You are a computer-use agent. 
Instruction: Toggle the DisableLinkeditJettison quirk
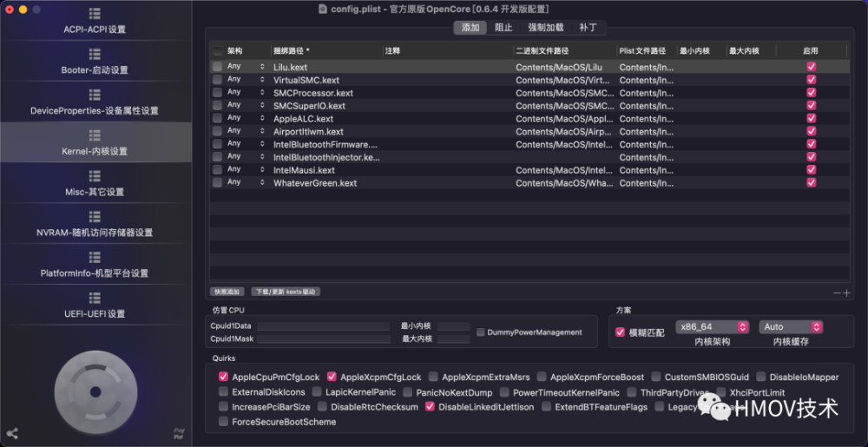click(430, 406)
